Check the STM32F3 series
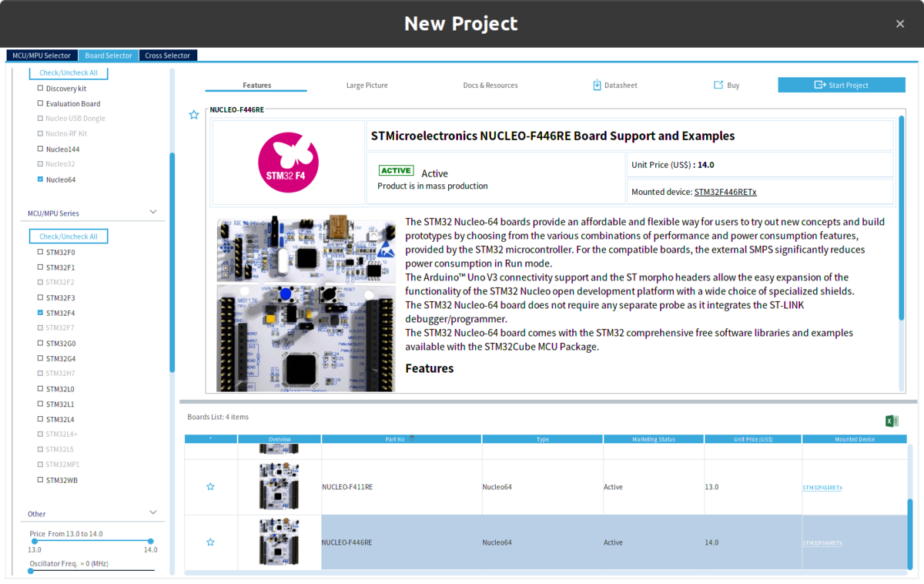Viewport: 924px width, 584px height. pyautogui.click(x=41, y=297)
